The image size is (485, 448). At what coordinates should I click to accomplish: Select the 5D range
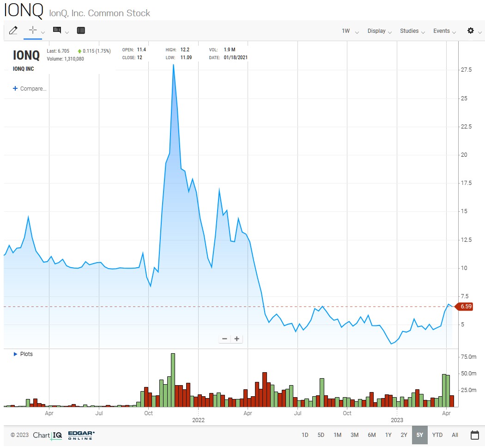tap(321, 435)
